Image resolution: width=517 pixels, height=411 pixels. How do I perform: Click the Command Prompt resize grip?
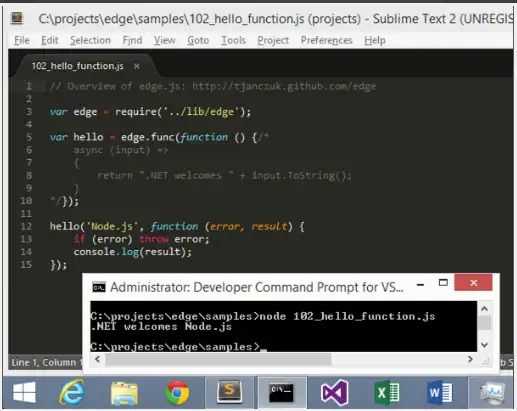point(487,361)
